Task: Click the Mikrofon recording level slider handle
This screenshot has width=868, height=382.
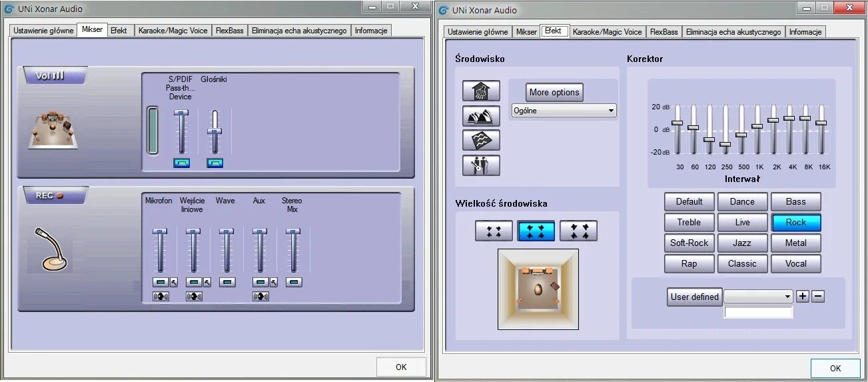Action: click(x=160, y=231)
